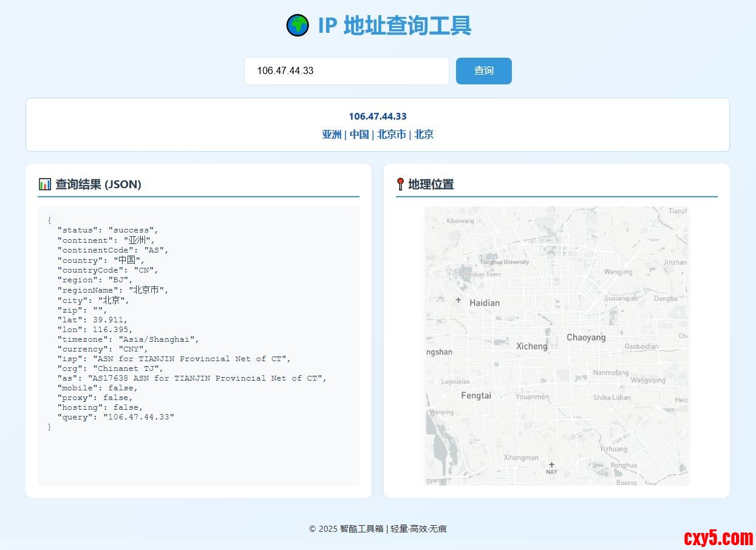The image size is (756, 550).
Task: Click the Chaoyang label on the map
Action: (586, 338)
